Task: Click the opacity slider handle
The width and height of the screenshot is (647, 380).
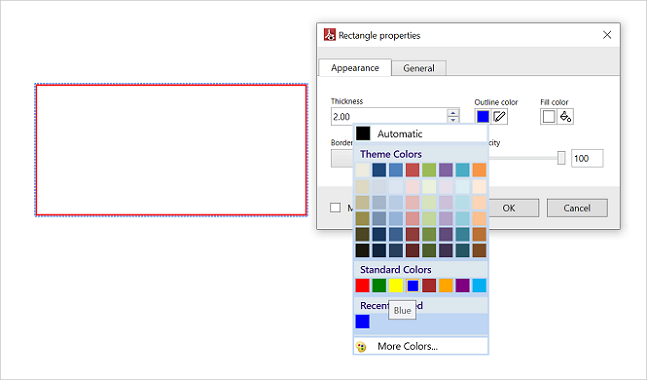Action: (561, 158)
